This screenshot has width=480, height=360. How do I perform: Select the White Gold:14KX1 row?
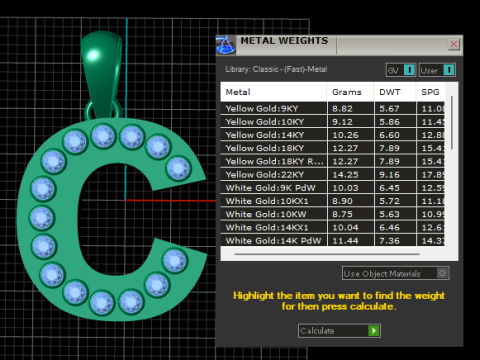pyautogui.click(x=332, y=227)
